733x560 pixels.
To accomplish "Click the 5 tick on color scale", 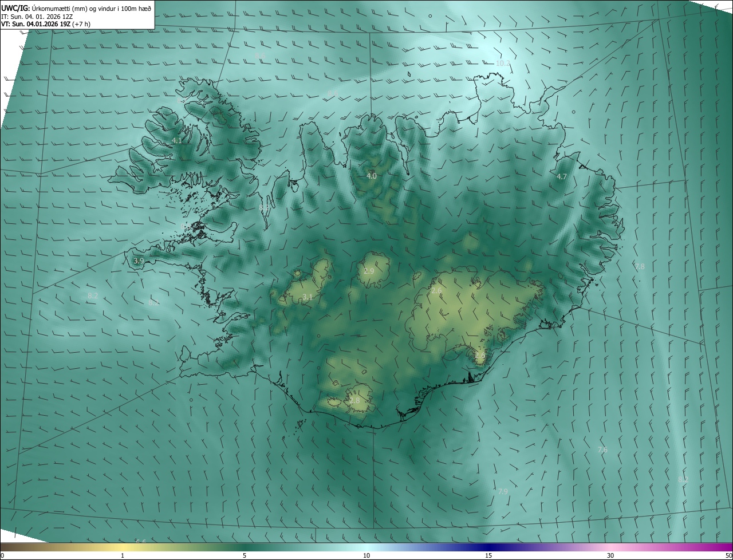I will pyautogui.click(x=245, y=555).
